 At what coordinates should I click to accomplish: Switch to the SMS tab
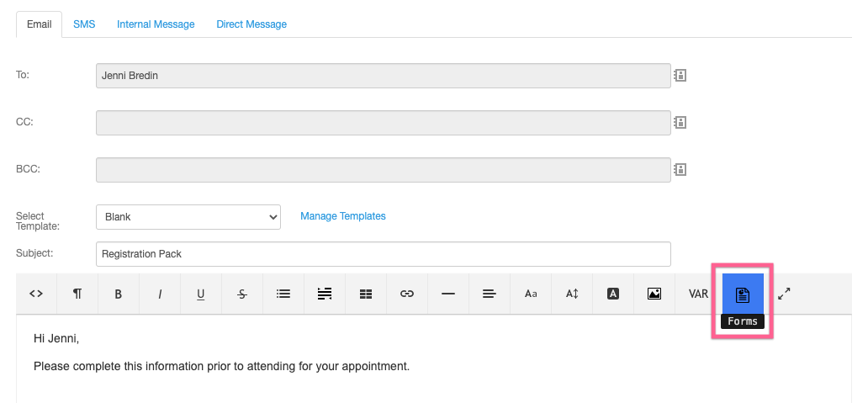pos(84,24)
